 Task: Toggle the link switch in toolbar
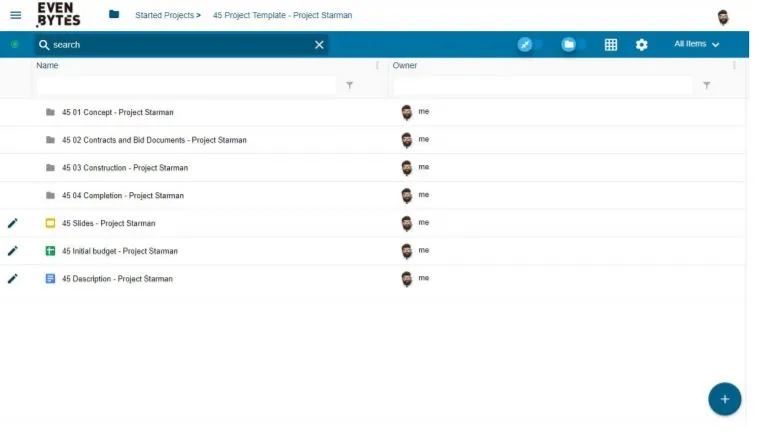click(x=530, y=45)
